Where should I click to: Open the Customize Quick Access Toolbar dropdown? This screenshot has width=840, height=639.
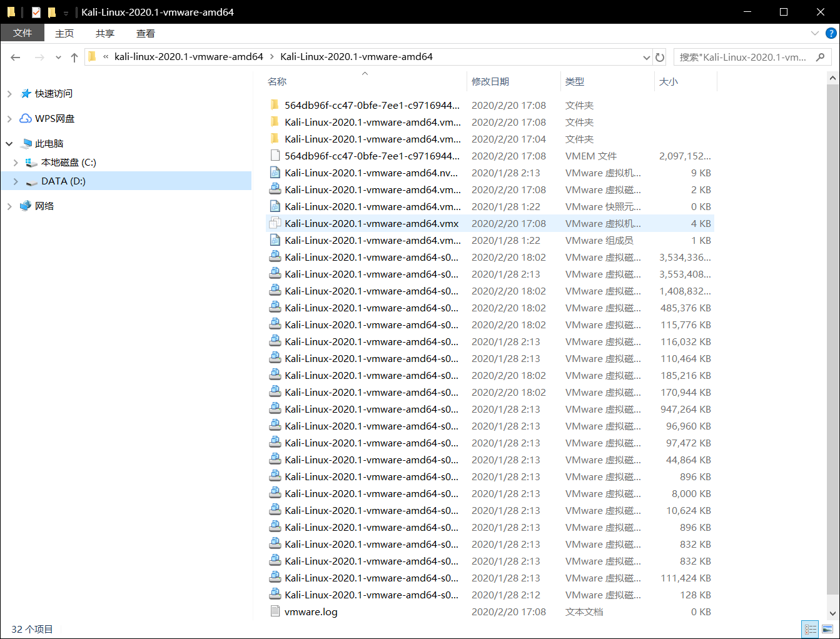tap(66, 13)
